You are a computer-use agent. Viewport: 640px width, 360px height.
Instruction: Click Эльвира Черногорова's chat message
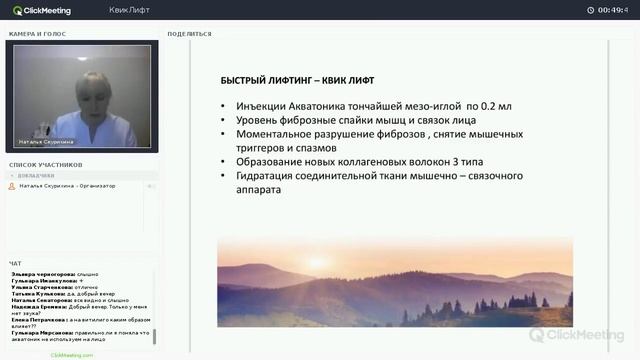[55, 274]
